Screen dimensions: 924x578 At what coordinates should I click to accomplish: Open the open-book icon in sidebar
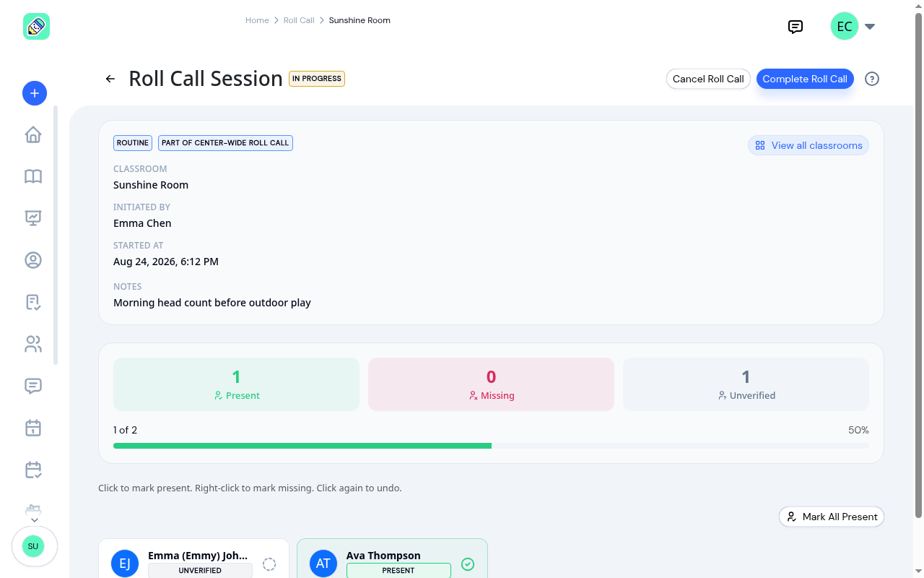coord(33,176)
